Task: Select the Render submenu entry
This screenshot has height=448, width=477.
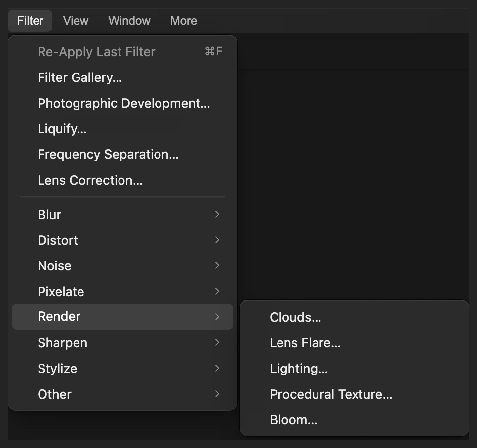Action: pyautogui.click(x=122, y=316)
